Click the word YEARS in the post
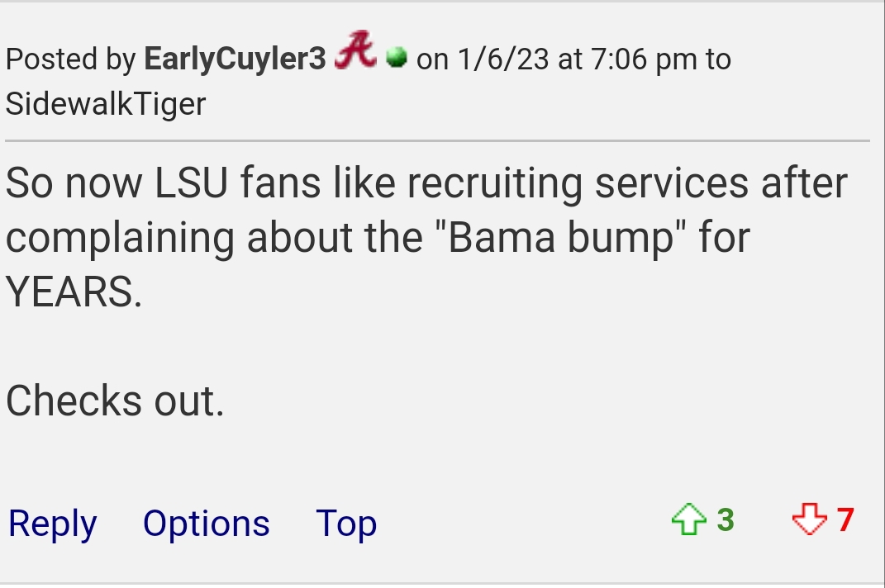Image resolution: width=885 pixels, height=588 pixels. 74,292
